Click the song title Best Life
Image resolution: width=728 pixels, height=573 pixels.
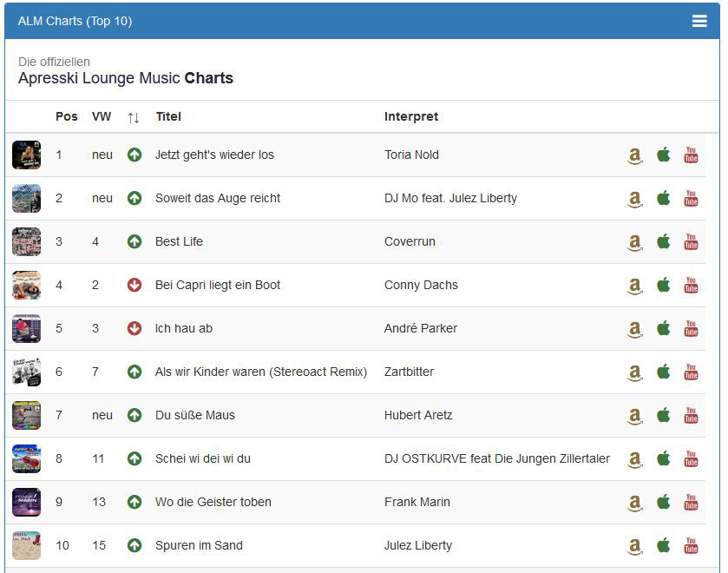(179, 241)
